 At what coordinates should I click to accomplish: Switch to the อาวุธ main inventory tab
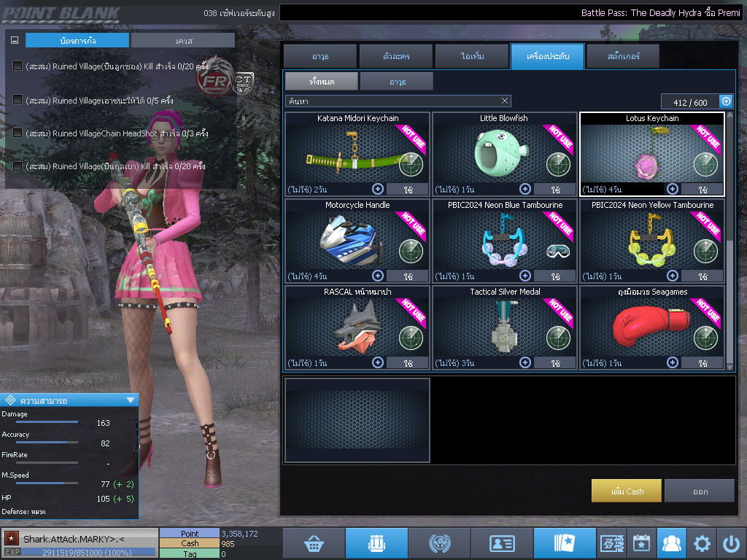320,56
